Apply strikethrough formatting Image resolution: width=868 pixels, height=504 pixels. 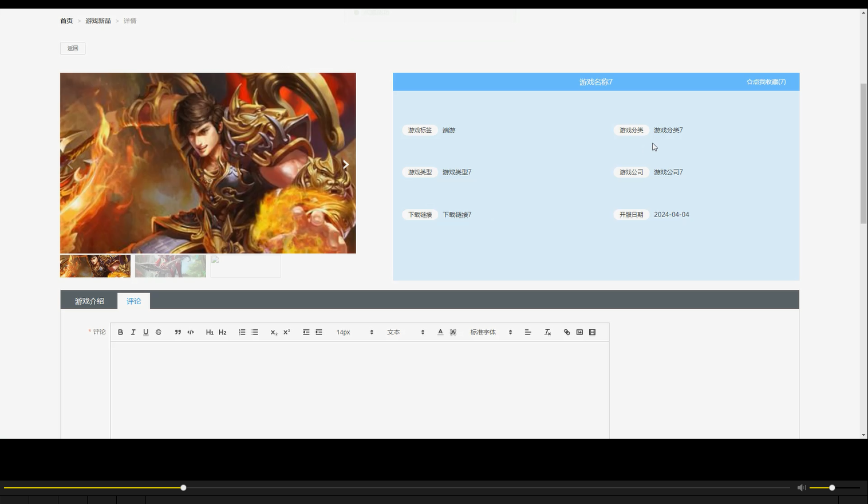(x=159, y=332)
